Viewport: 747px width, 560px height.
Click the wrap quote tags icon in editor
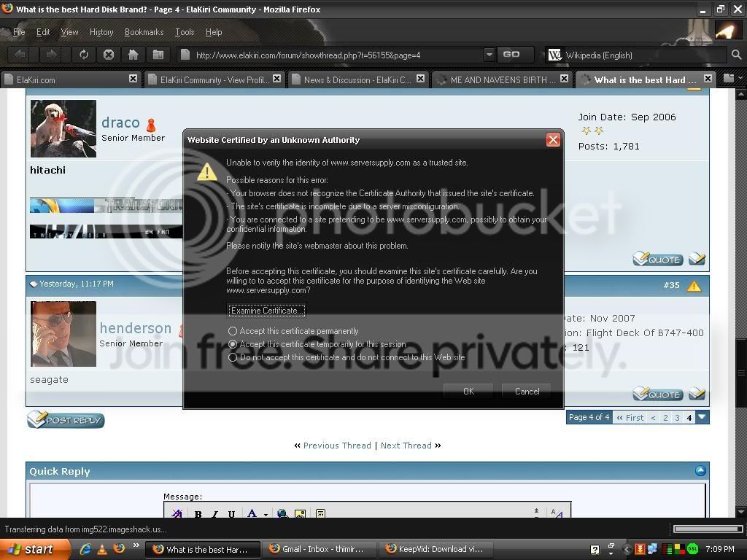[x=321, y=514]
